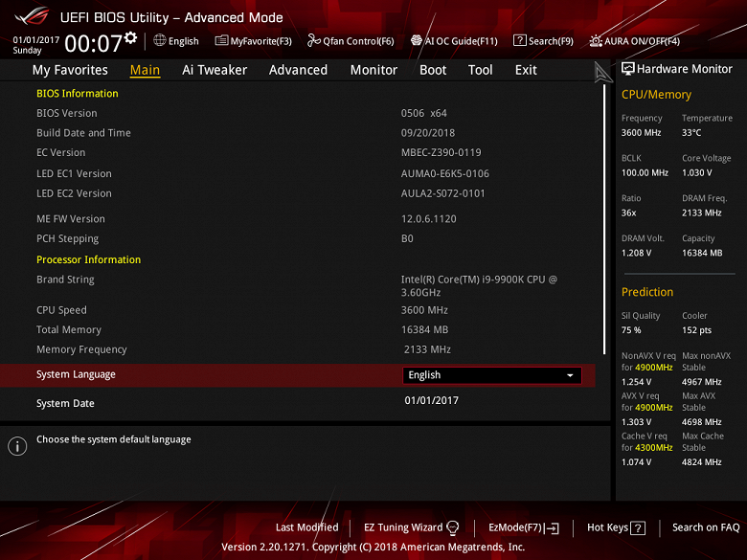Click PCH Stepping value B0
This screenshot has width=747, height=560.
coord(407,238)
